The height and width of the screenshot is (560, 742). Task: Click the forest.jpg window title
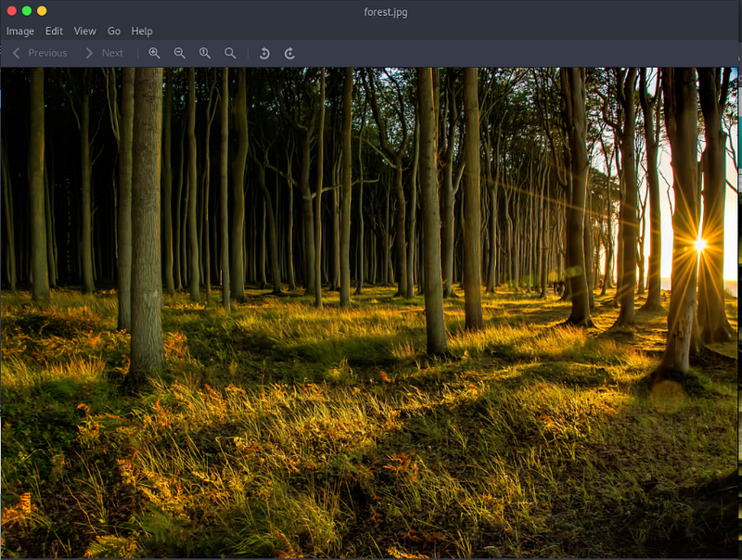(x=386, y=12)
